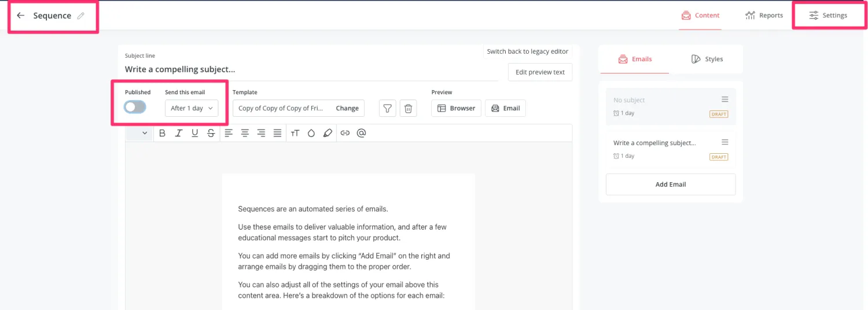Click the back arrow beside Sequence

(x=21, y=16)
